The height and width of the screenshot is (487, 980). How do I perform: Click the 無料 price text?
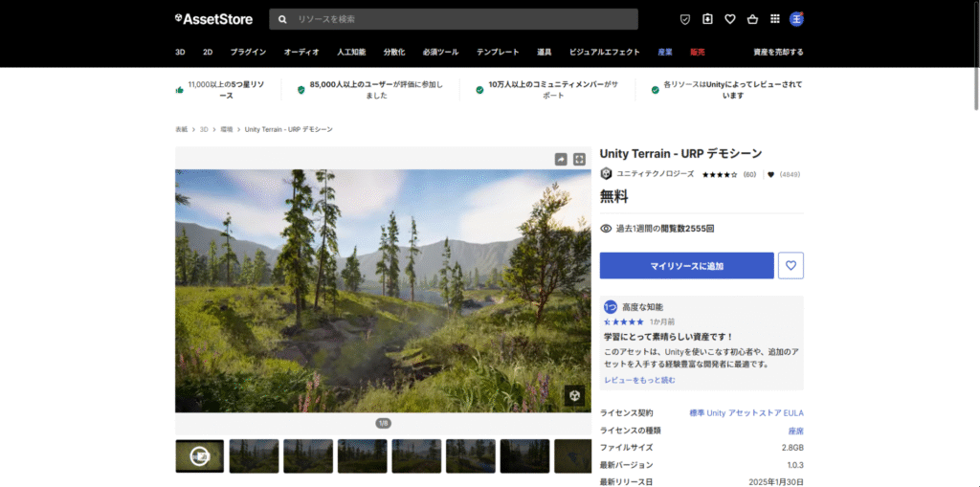pos(613,197)
